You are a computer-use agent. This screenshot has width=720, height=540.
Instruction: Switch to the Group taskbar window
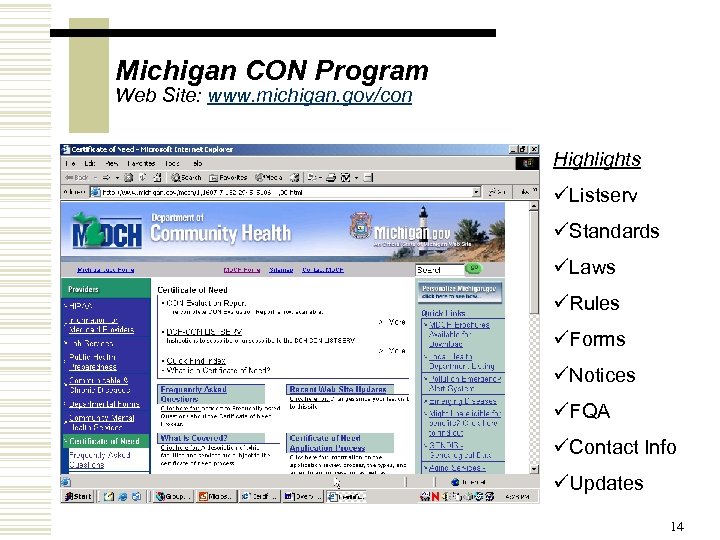(172, 496)
